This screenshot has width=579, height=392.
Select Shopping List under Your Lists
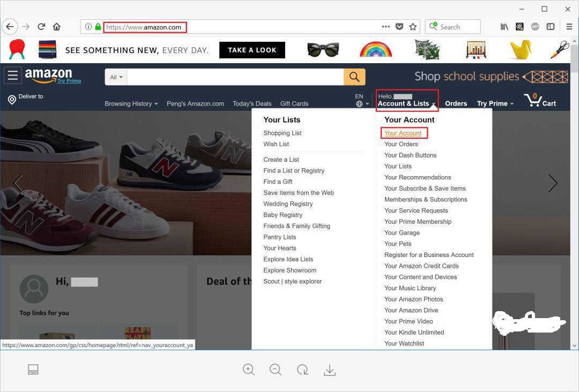282,133
